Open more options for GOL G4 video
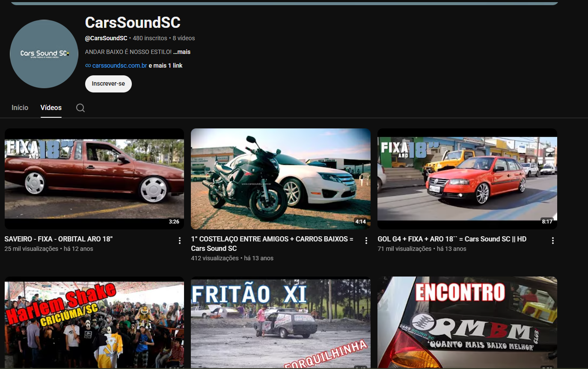 pyautogui.click(x=553, y=241)
